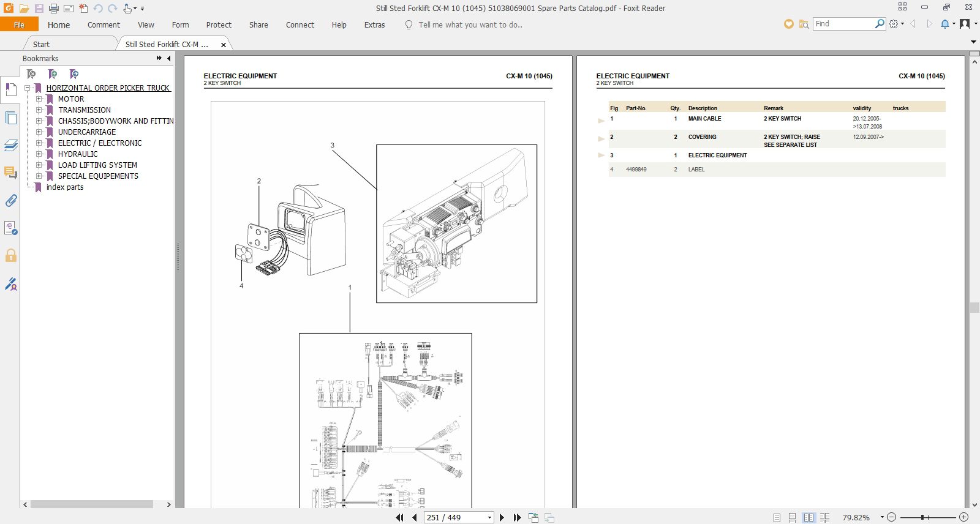980x524 pixels.
Task: Open the Comments panel sidebar icon
Action: point(10,173)
